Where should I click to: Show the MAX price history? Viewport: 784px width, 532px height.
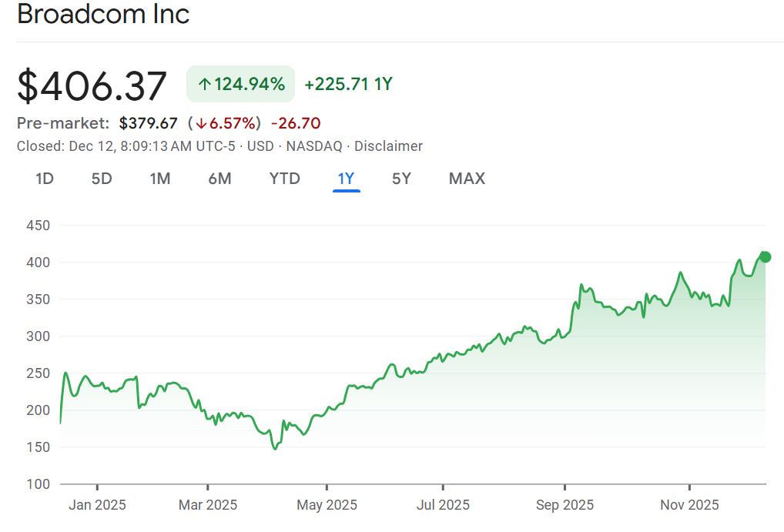coord(467,179)
